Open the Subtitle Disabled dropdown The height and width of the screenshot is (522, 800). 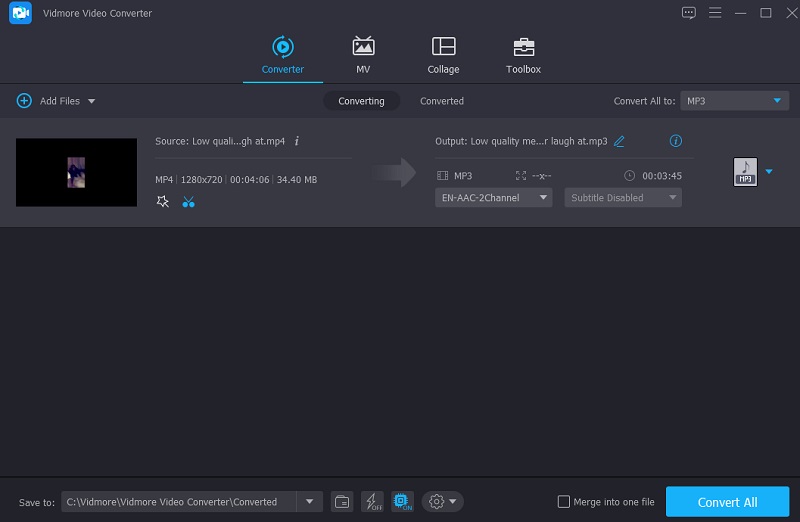(622, 198)
